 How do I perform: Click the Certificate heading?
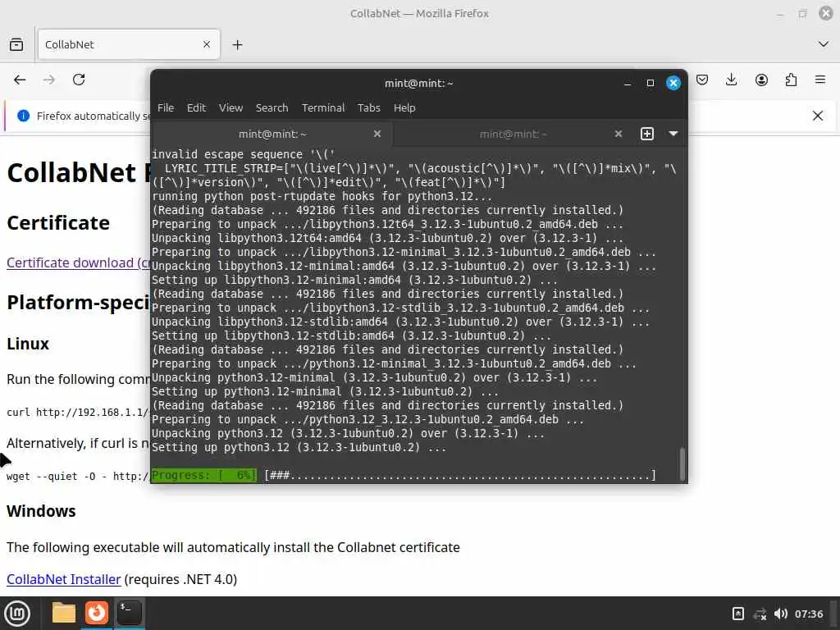(58, 223)
